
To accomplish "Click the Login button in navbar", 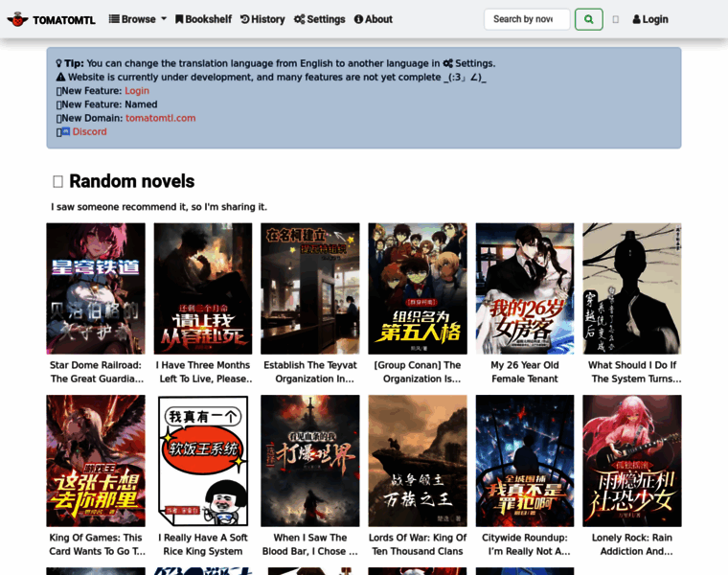I will (650, 19).
